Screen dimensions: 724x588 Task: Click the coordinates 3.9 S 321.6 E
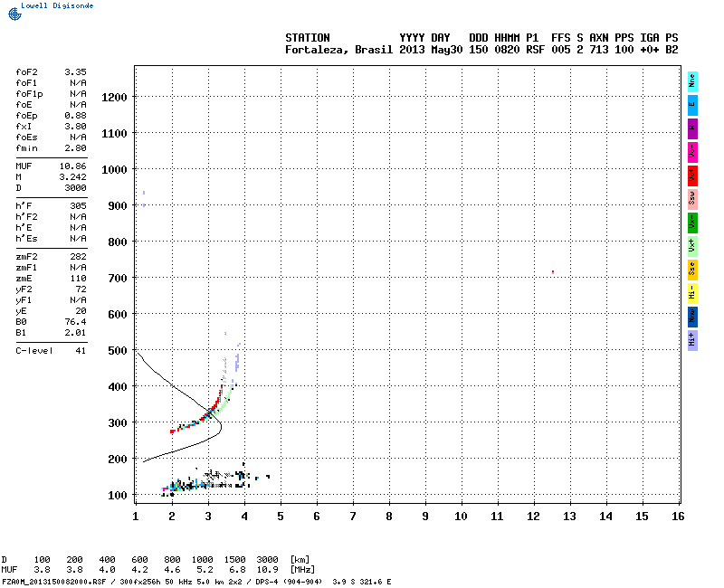tap(361, 582)
